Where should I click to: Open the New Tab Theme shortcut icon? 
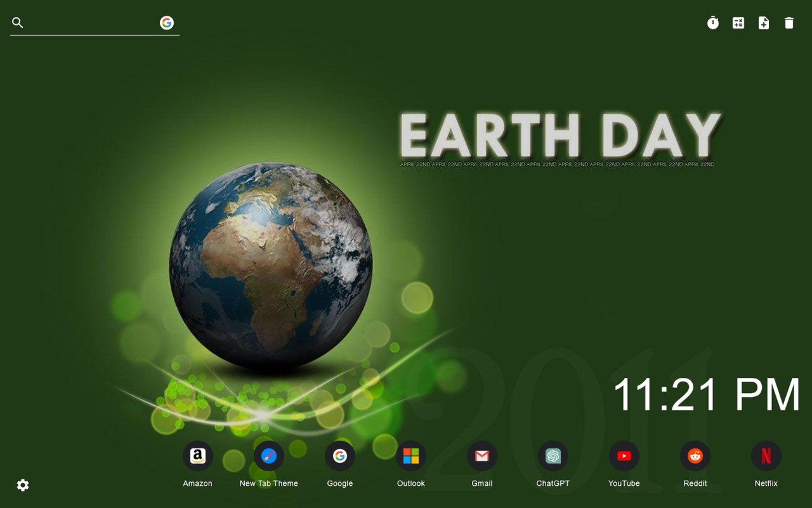click(x=269, y=456)
